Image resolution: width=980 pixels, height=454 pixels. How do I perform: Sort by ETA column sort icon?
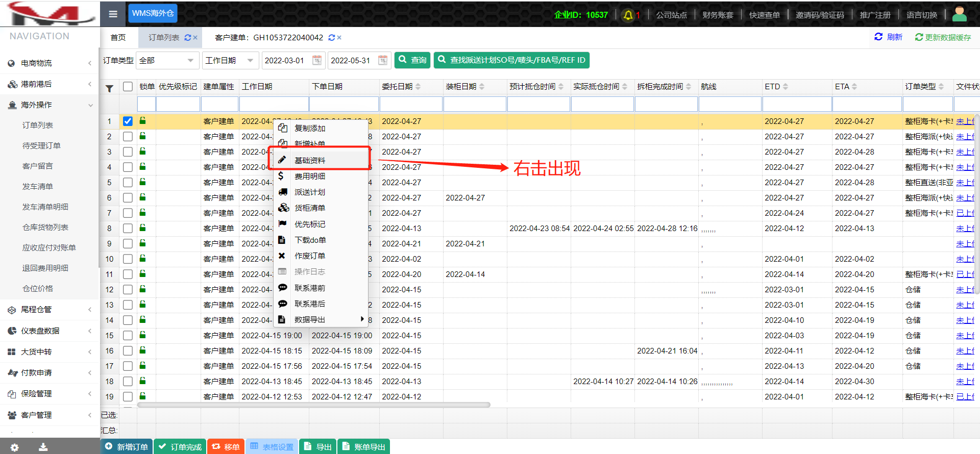854,87
